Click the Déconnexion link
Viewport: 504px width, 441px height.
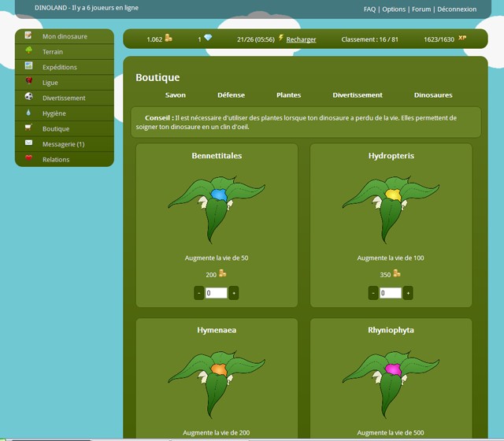pyautogui.click(x=457, y=9)
